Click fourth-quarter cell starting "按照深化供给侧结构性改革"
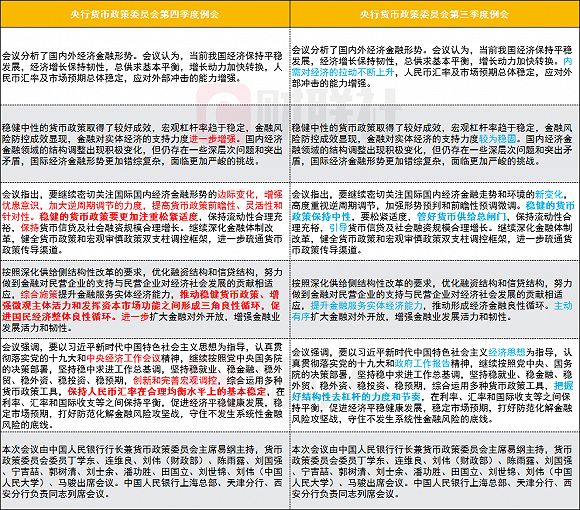580x510 pixels. coord(145,300)
